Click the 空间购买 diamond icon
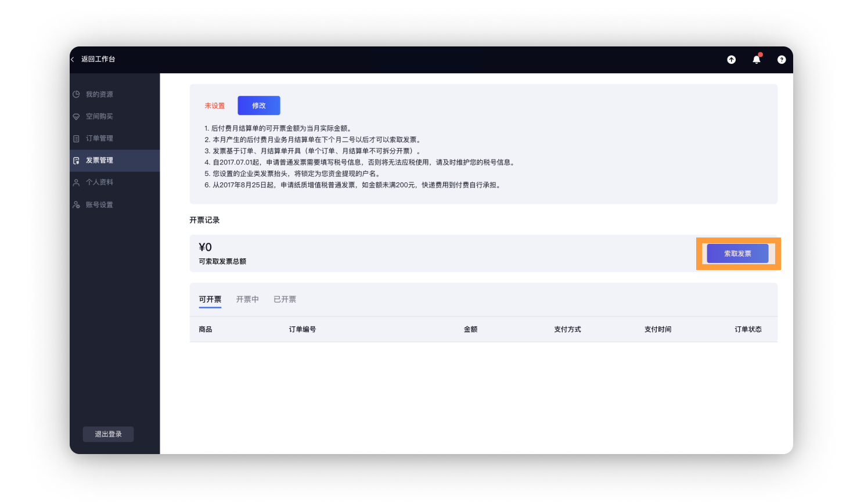Viewport: 864px width, 504px height. pos(76,116)
